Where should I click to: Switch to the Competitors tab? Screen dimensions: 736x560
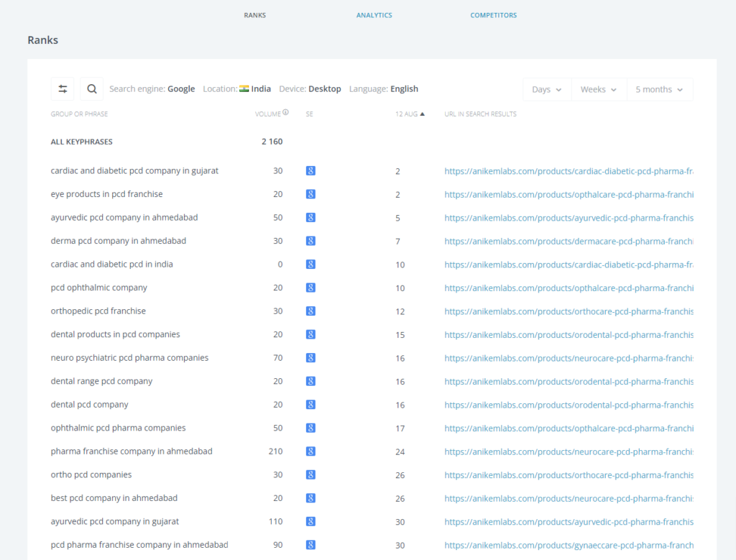[493, 15]
